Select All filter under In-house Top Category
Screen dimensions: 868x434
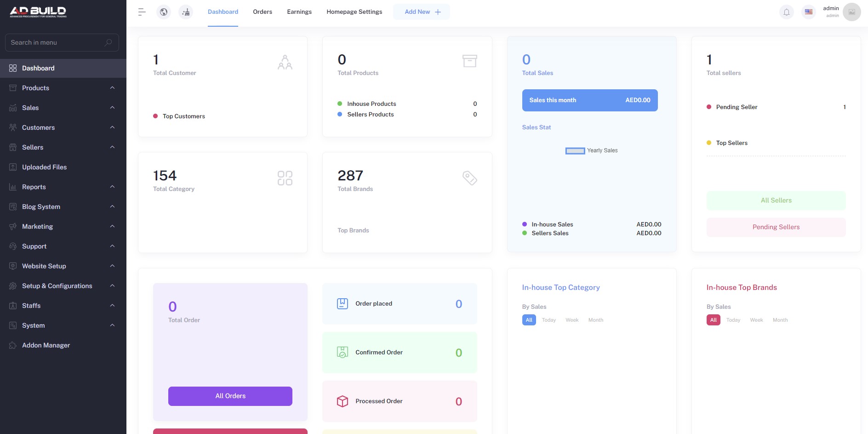[x=529, y=320]
